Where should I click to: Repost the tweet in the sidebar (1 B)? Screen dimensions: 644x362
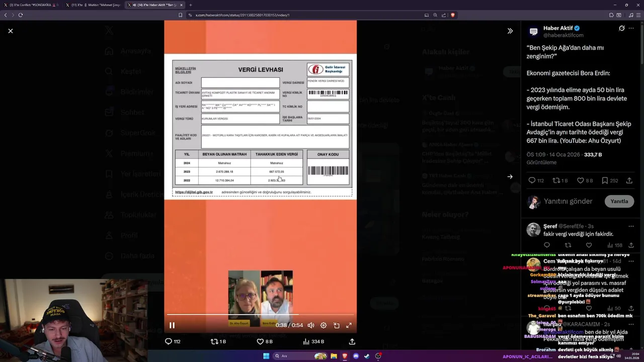coord(560,180)
